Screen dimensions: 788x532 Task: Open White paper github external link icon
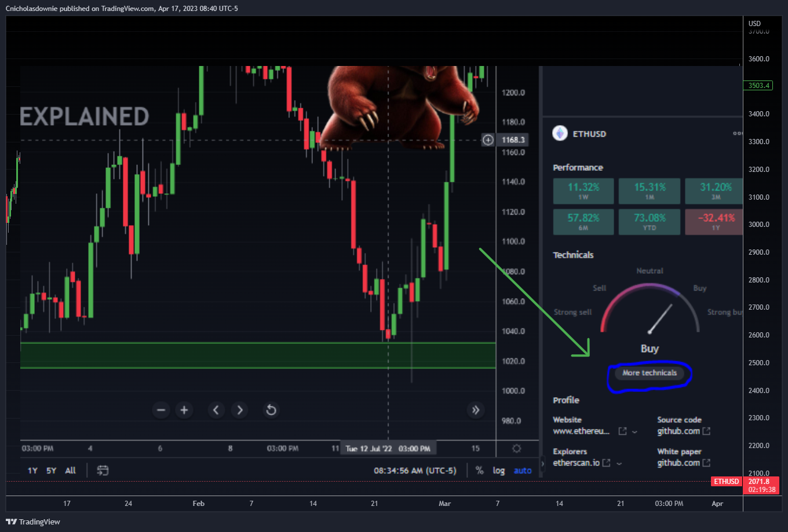pos(706,463)
